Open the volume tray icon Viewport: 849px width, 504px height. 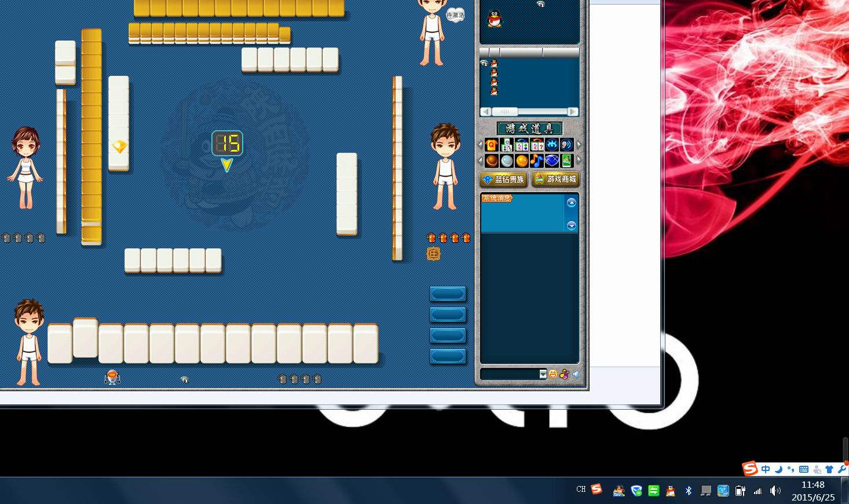pos(775,491)
